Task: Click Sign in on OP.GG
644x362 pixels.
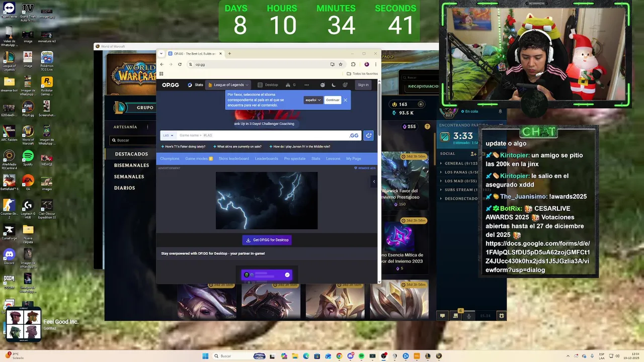Action: pos(363,85)
